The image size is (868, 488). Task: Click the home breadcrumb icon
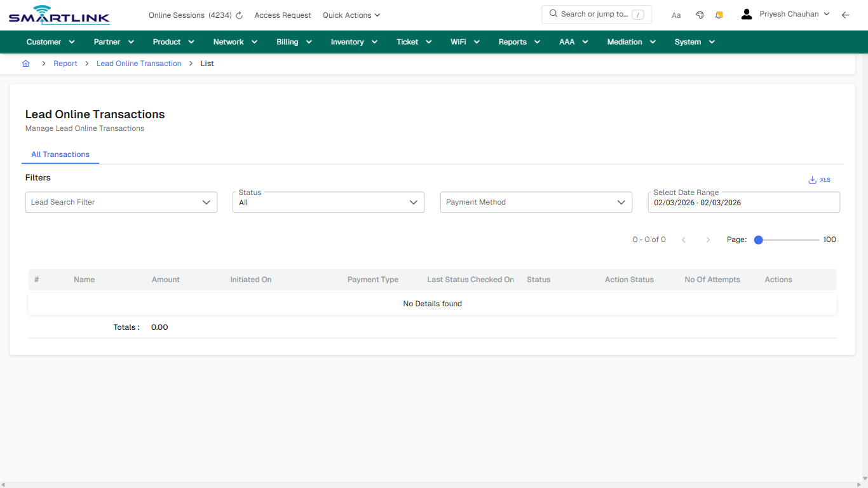click(x=25, y=63)
